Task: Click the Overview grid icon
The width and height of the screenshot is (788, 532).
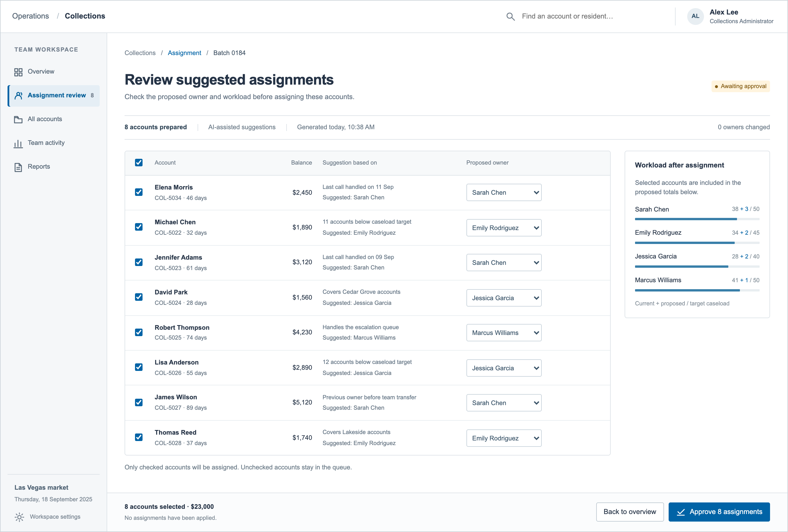Action: tap(18, 72)
